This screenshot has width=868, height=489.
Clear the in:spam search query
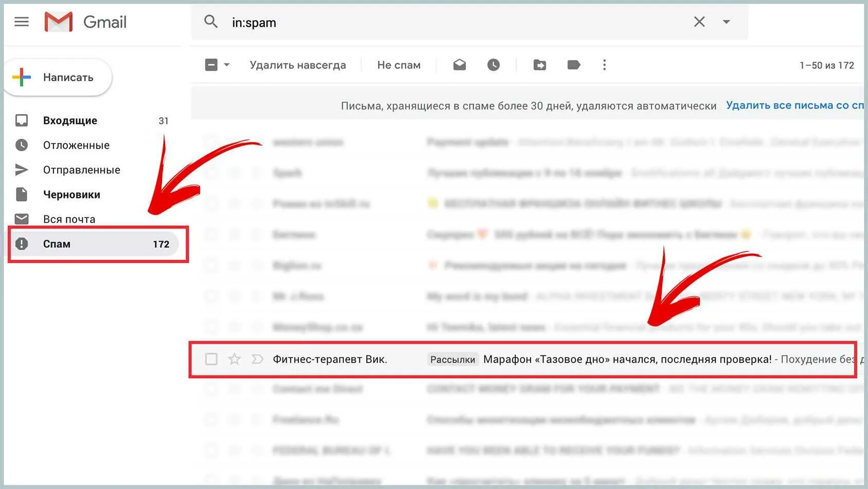699,22
